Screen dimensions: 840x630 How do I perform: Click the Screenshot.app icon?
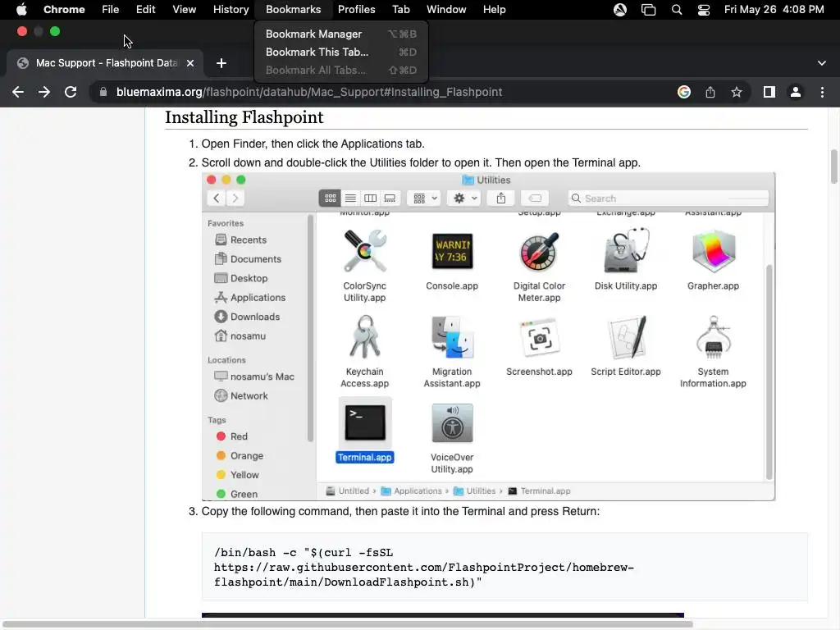click(x=540, y=337)
